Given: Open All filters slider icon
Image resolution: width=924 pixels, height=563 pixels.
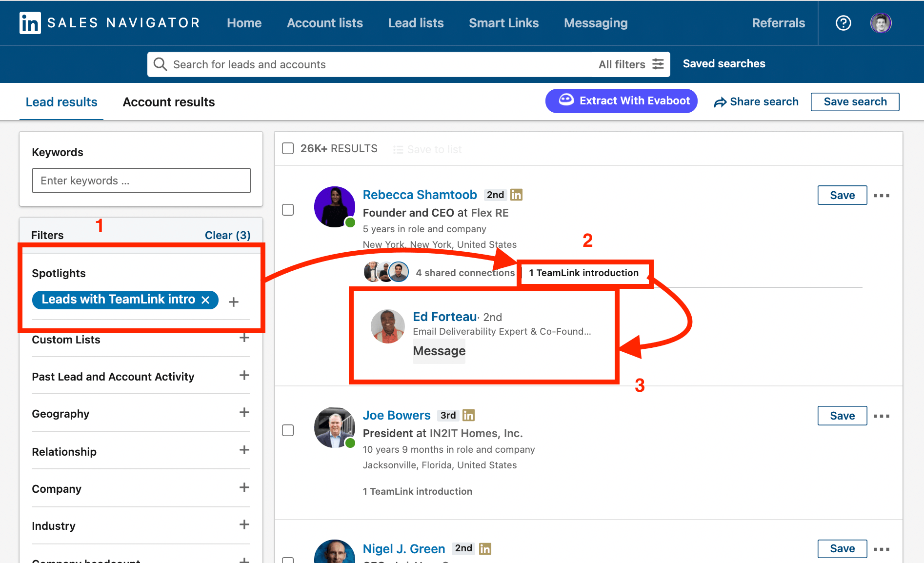Looking at the screenshot, I should (x=658, y=64).
